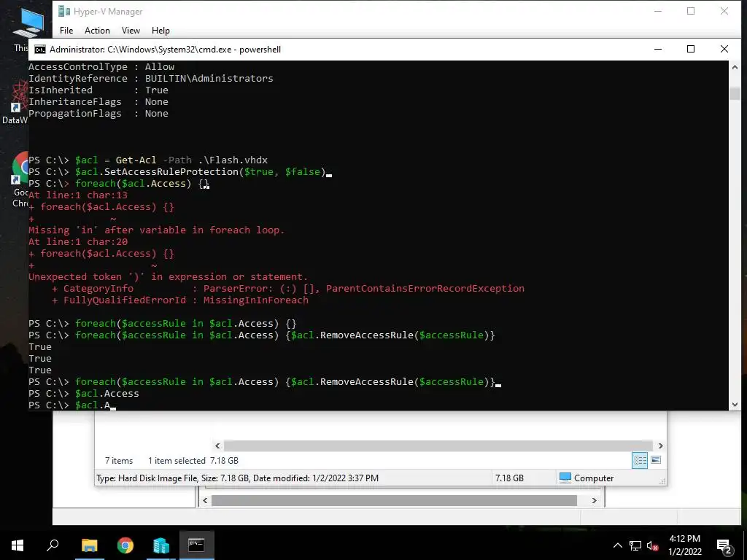747x560 pixels.
Task: Click Explorer horizontal scrollbar left arrow
Action: tap(217, 446)
